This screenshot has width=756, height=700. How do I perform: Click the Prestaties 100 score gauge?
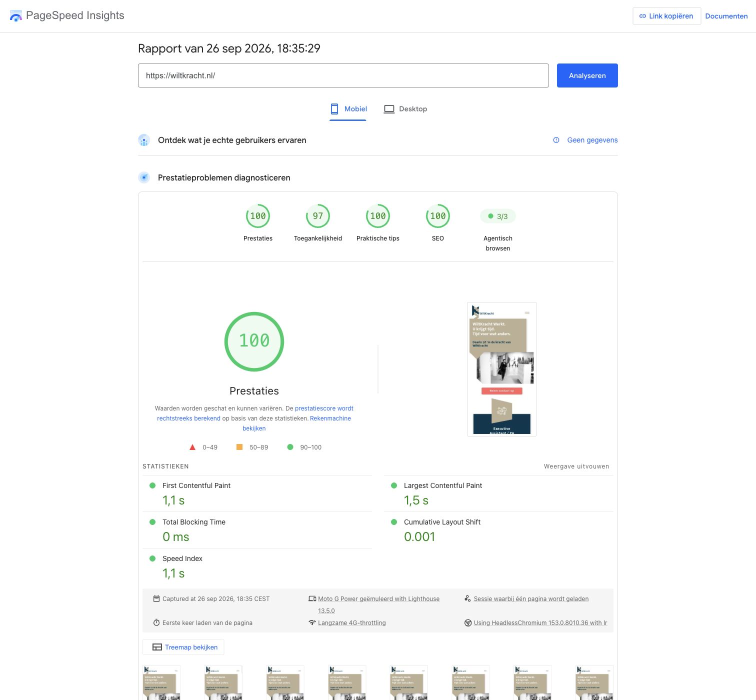pyautogui.click(x=258, y=216)
